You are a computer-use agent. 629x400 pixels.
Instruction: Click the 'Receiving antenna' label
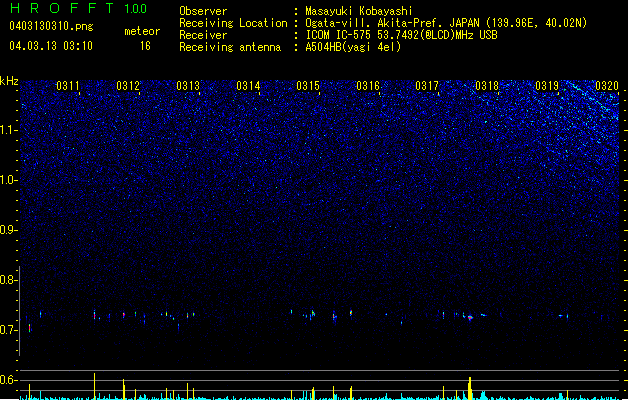[230, 47]
